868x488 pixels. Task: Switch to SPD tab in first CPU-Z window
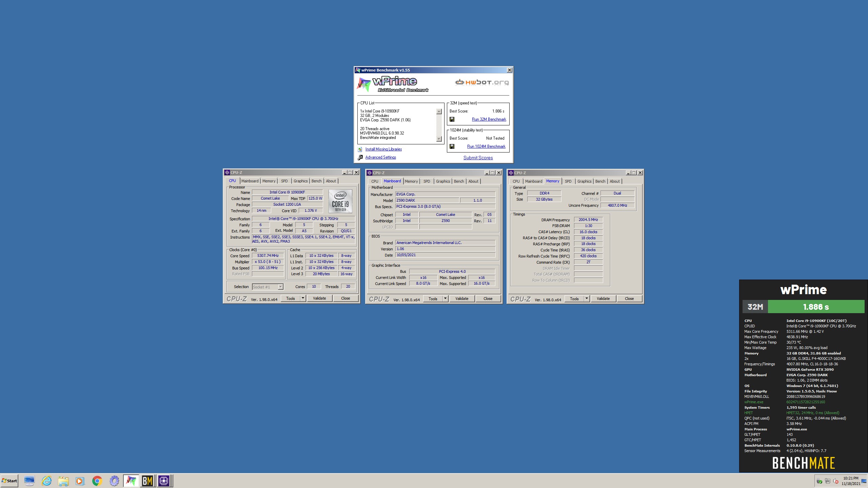pyautogui.click(x=284, y=181)
